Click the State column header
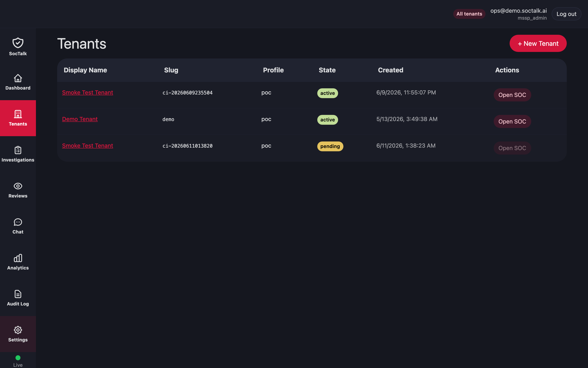The width and height of the screenshot is (588, 368). point(327,70)
